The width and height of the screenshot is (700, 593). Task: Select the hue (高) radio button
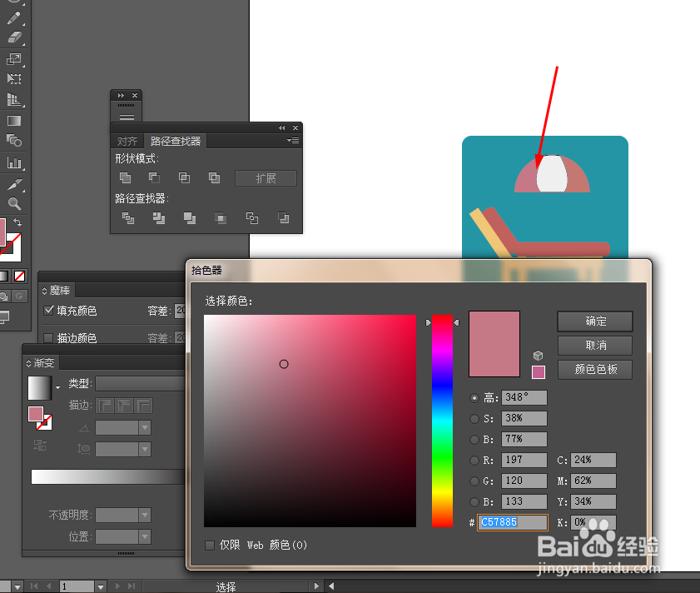click(474, 398)
